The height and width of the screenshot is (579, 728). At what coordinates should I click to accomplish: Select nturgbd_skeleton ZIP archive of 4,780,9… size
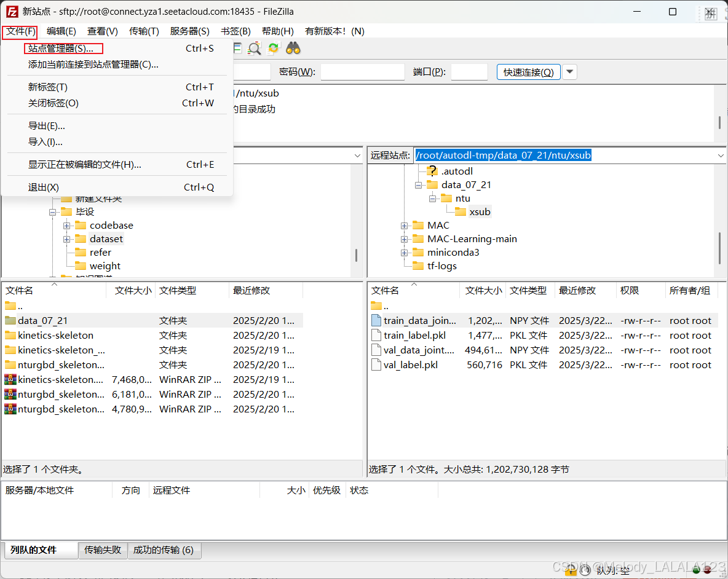[152, 409]
